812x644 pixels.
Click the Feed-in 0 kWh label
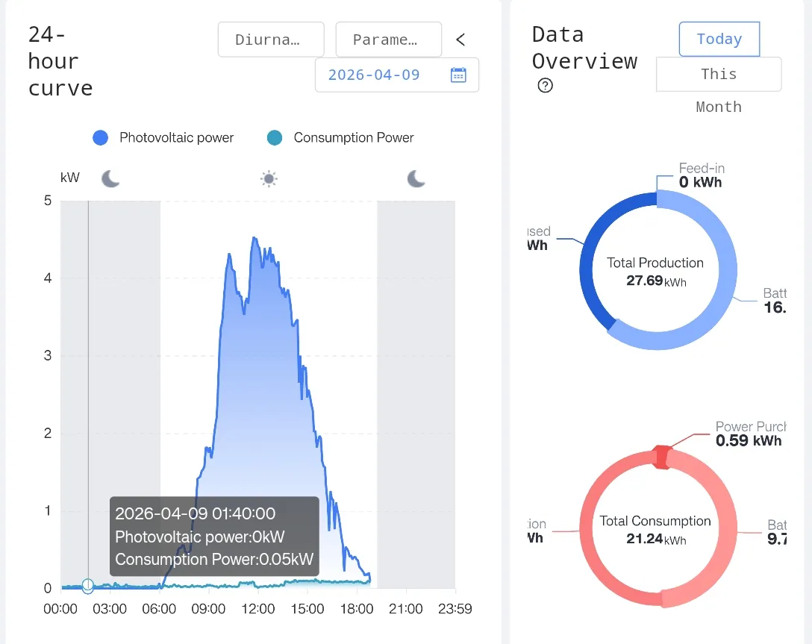(x=700, y=175)
